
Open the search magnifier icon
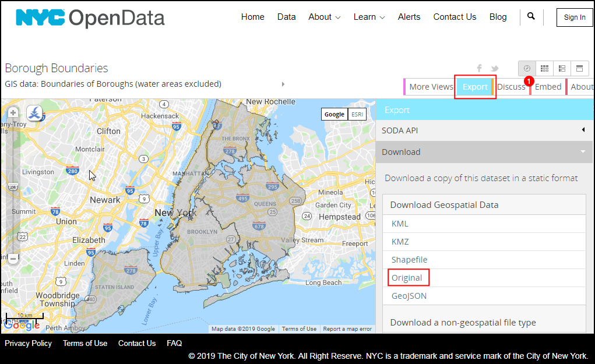click(x=531, y=16)
